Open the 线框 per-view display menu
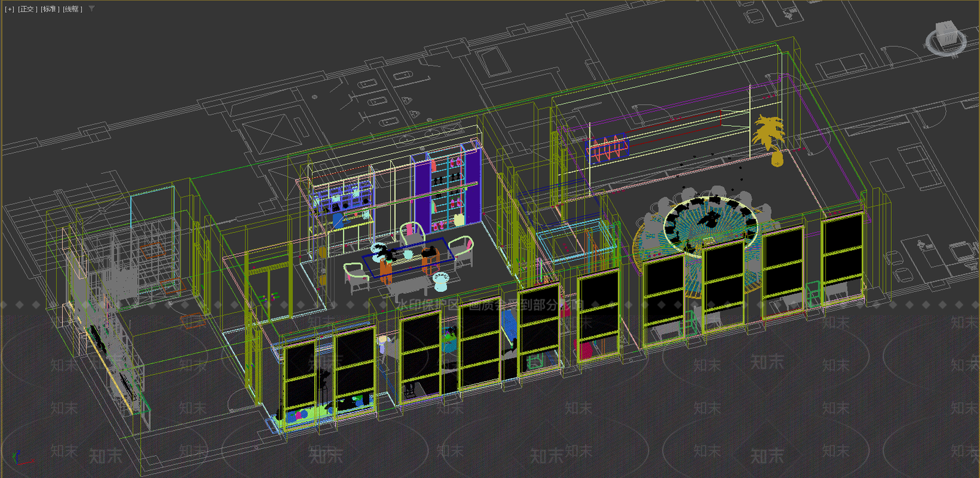Screen dimensions: 980x478 72,9
